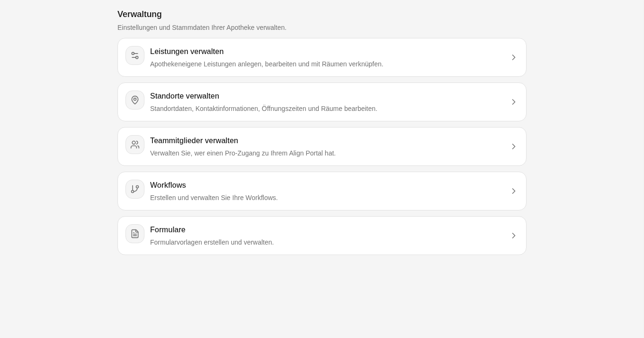This screenshot has width=644, height=338.
Task: Open chevron arrow on Leistungen verwalten card
Action: pyautogui.click(x=514, y=57)
